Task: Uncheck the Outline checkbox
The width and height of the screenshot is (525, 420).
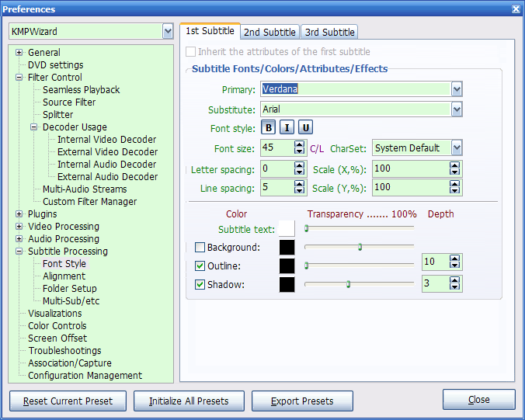Action: click(x=200, y=266)
